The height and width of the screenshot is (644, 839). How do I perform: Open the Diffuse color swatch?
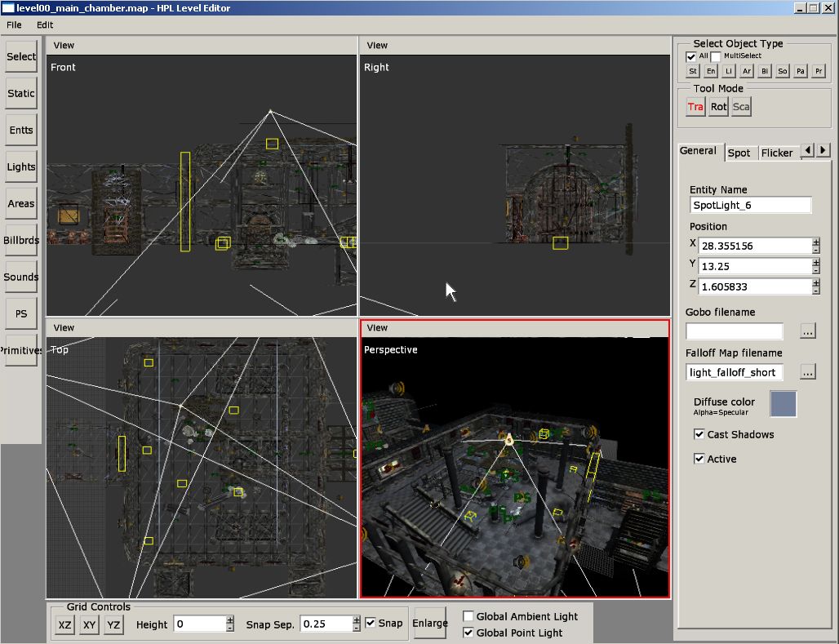tap(784, 404)
